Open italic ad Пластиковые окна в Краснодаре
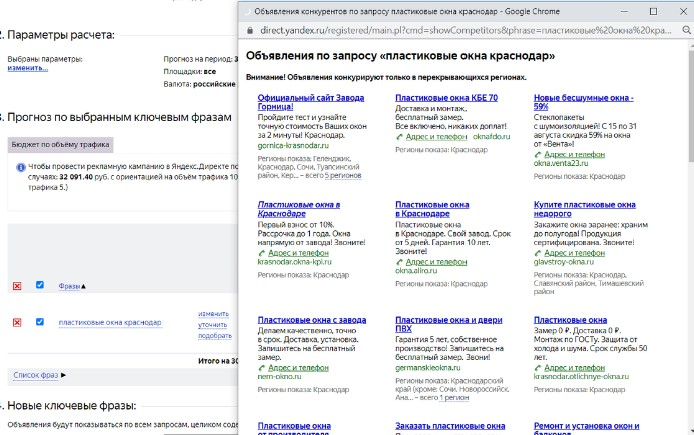The image size is (694, 435). (299, 209)
